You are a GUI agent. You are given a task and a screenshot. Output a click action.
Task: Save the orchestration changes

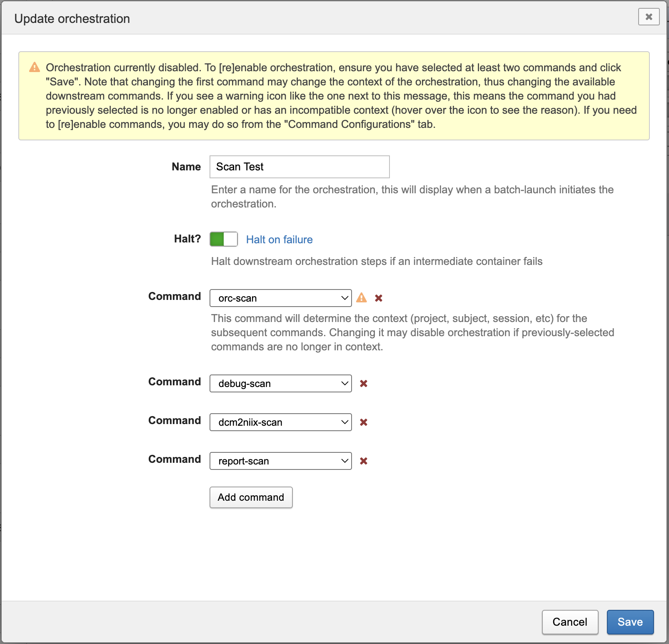click(630, 622)
